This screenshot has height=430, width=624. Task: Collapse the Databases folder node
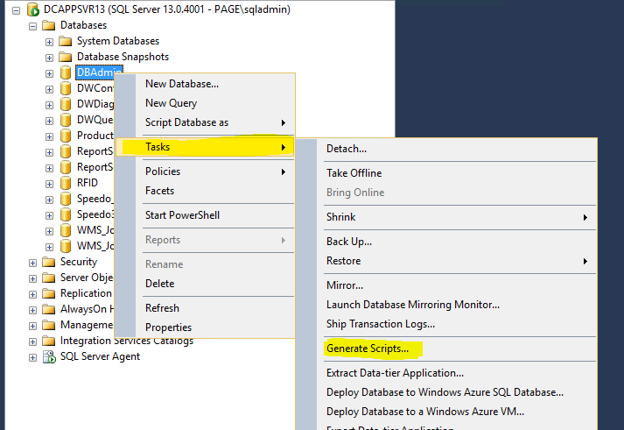(x=33, y=26)
